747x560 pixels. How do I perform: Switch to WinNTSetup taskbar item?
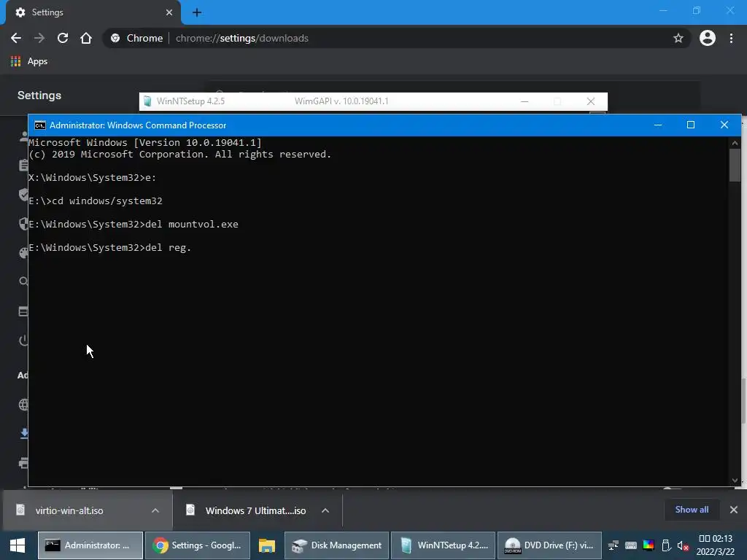(443, 545)
